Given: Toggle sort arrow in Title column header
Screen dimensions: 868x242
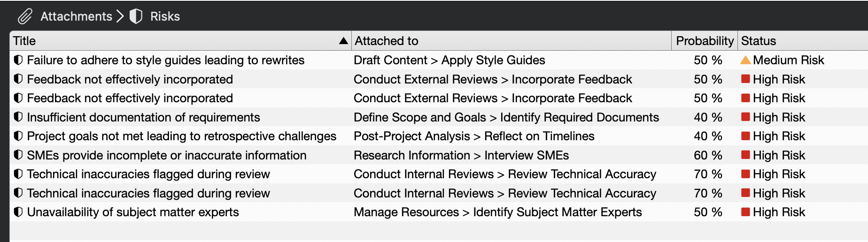Looking at the screenshot, I should coord(343,41).
